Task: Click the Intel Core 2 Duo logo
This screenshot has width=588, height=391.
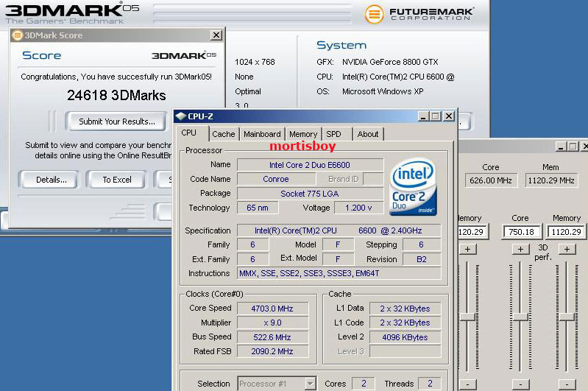Action: [414, 186]
